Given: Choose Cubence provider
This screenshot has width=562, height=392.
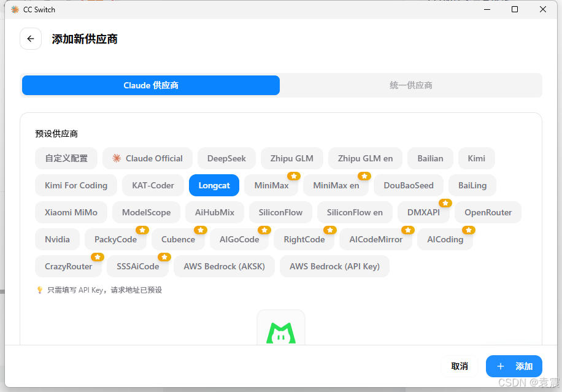Looking at the screenshot, I should [178, 239].
